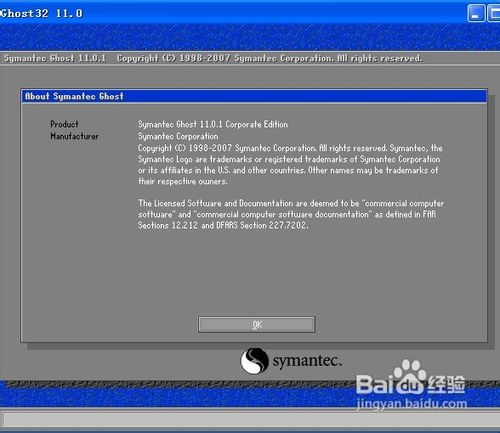500x433 pixels.
Task: Maximize the Ghost32 window
Action: (494, 13)
